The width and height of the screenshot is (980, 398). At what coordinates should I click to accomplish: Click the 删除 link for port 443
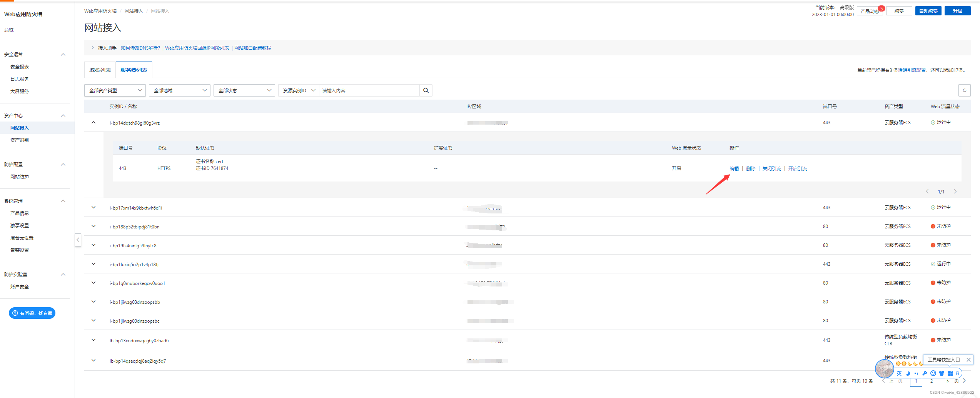tap(751, 169)
